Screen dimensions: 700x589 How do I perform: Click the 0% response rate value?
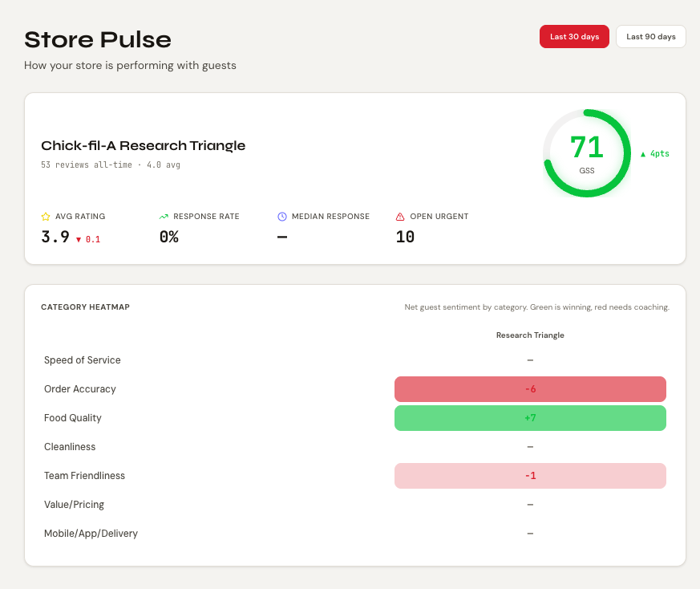point(169,237)
